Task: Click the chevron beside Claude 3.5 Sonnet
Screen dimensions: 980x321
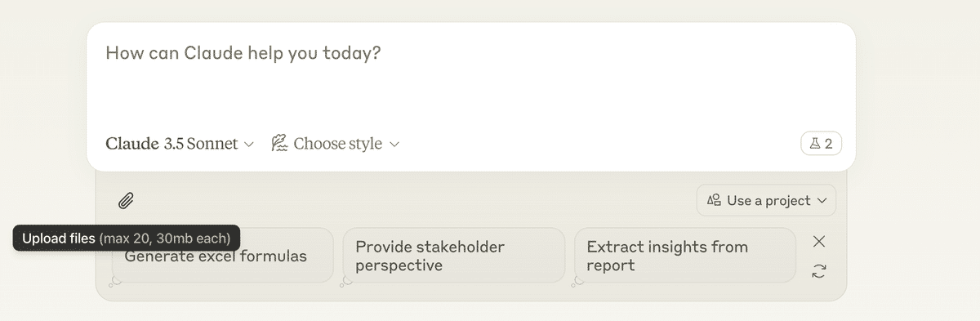Action: (249, 145)
